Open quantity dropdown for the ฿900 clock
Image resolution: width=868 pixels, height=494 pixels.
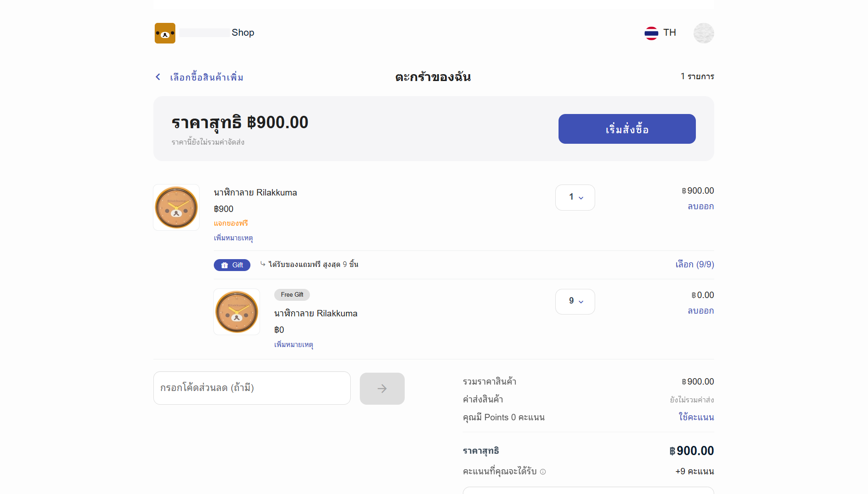575,197
